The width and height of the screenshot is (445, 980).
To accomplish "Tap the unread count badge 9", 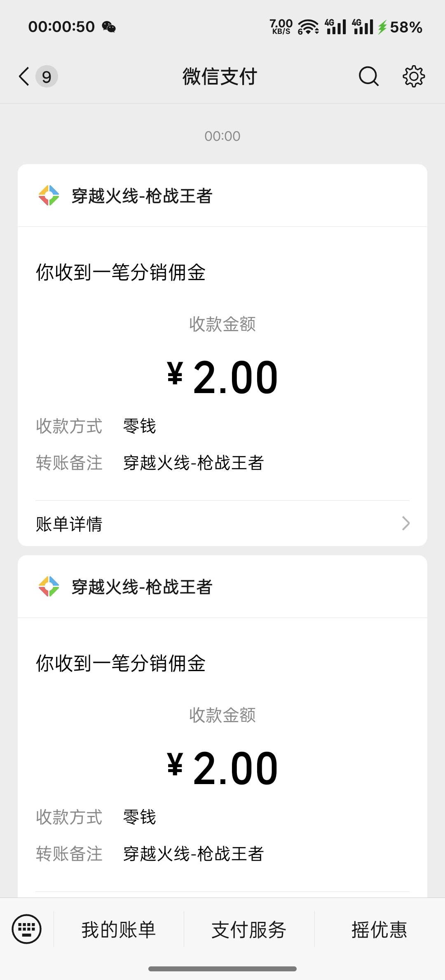I will (47, 77).
